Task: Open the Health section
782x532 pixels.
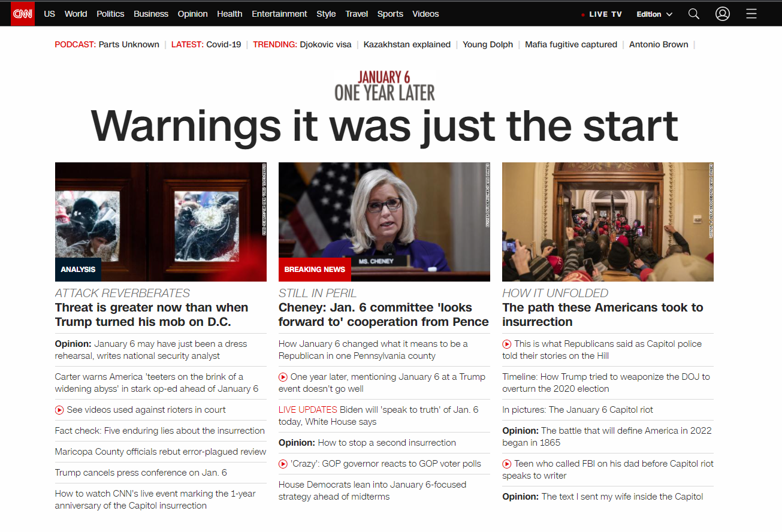Action: tap(230, 14)
